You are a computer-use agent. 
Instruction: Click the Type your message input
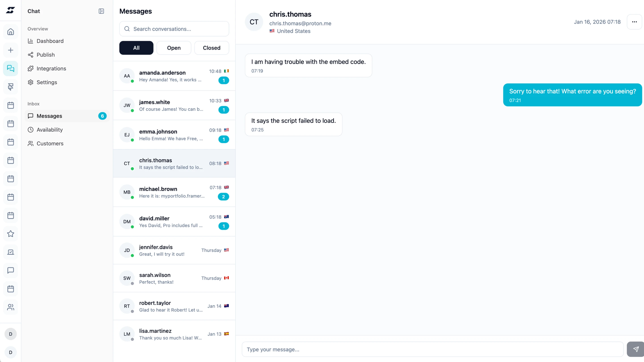(x=432, y=349)
